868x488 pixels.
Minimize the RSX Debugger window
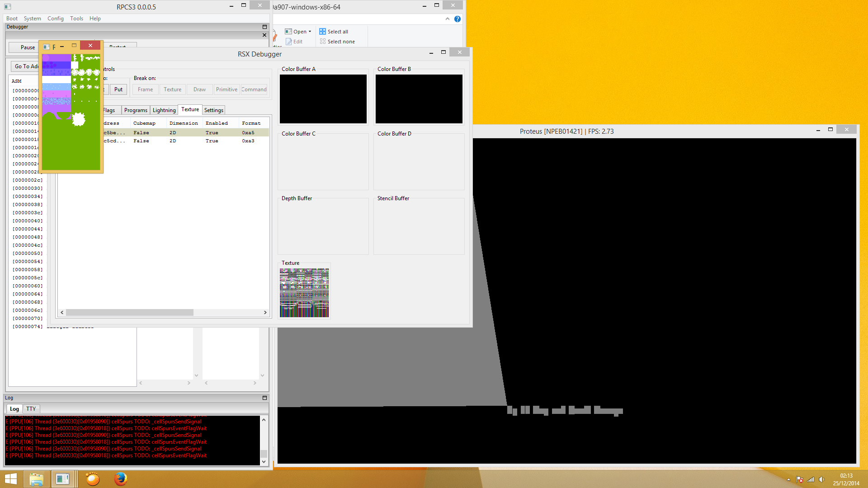[x=431, y=52]
